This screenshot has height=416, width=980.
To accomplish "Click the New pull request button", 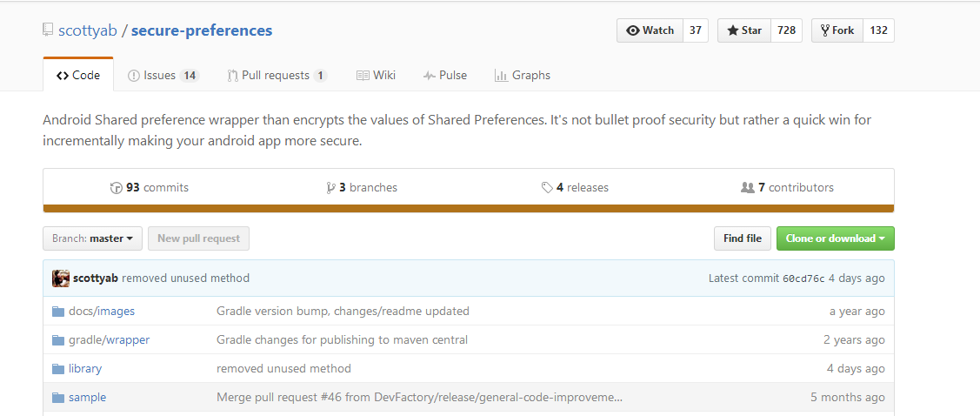I will (x=199, y=238).
